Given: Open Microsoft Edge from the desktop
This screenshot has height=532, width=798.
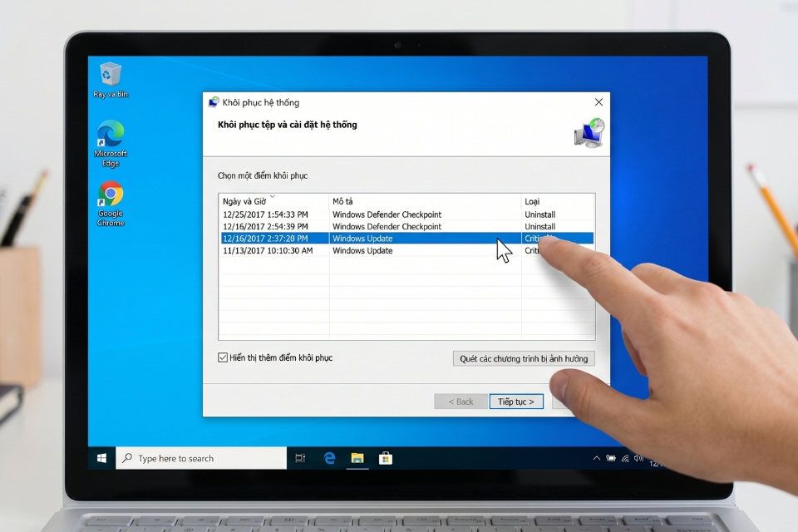Looking at the screenshot, I should (110, 135).
